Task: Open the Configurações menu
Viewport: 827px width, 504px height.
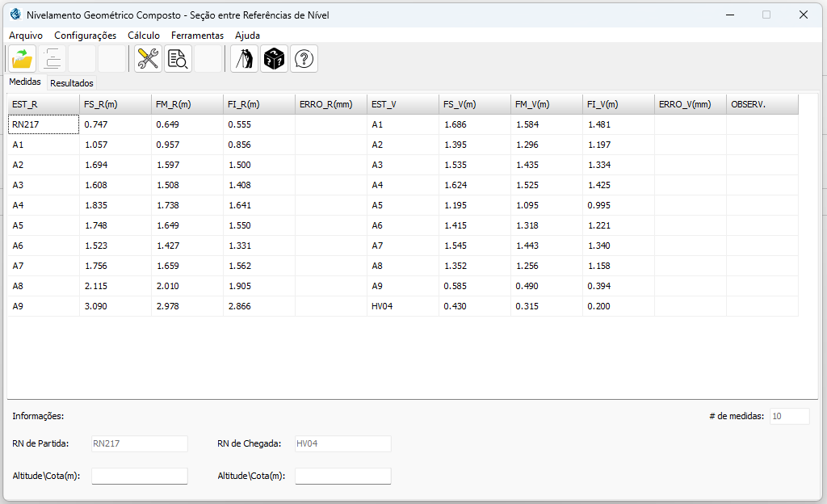Action: [86, 36]
